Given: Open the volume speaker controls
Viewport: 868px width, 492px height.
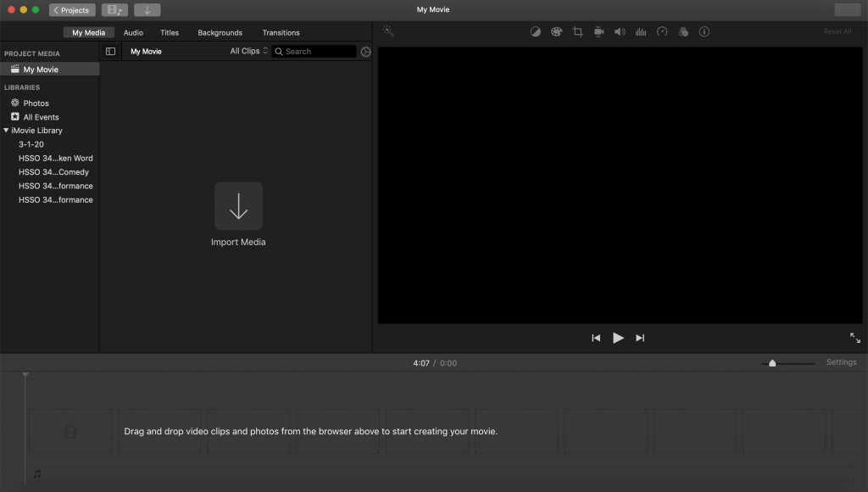Looking at the screenshot, I should point(620,31).
